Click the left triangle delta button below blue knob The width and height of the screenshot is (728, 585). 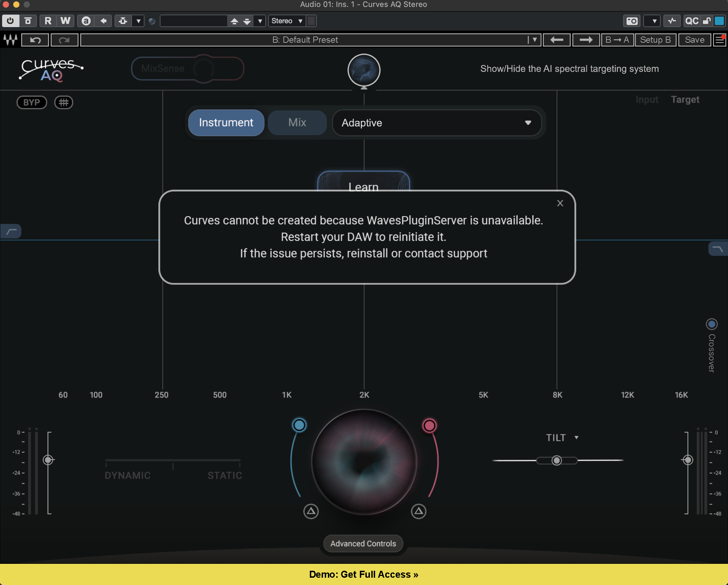pyautogui.click(x=311, y=511)
